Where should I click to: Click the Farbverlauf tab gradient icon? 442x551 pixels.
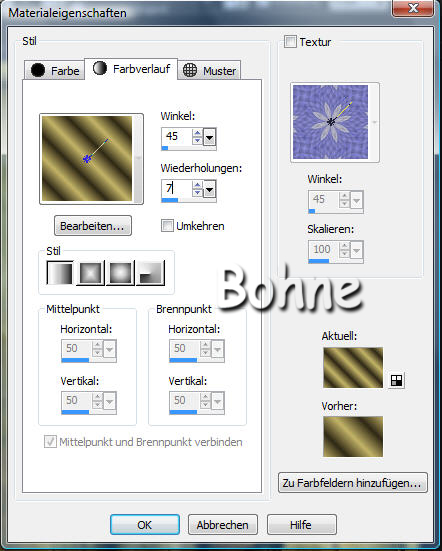100,68
